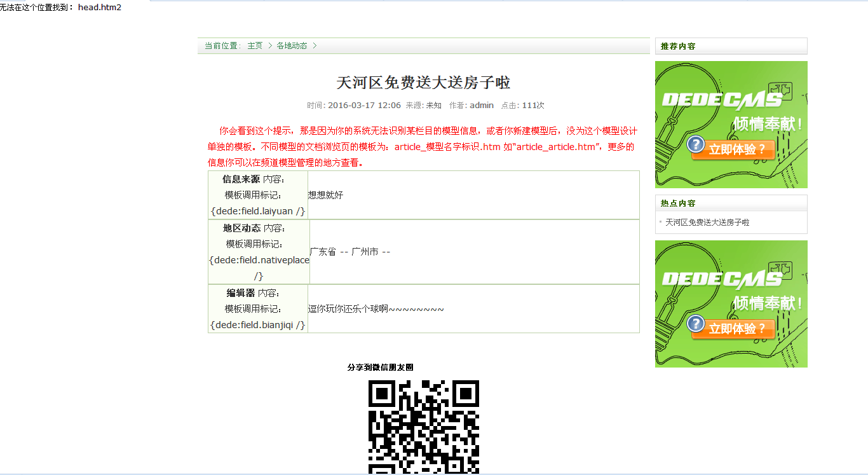Viewport: 868px width, 475px height.
Task: Click the 来源: 未知 source text
Action: click(424, 106)
